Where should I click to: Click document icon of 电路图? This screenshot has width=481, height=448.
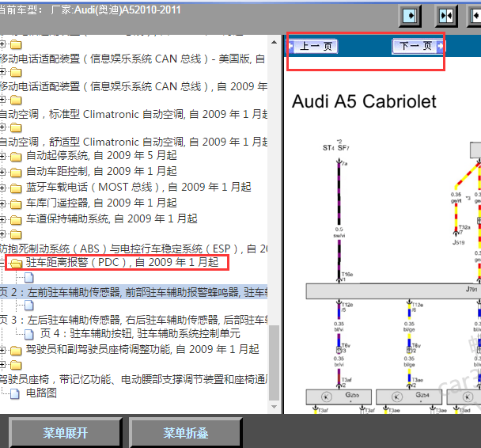pyautogui.click(x=15, y=393)
